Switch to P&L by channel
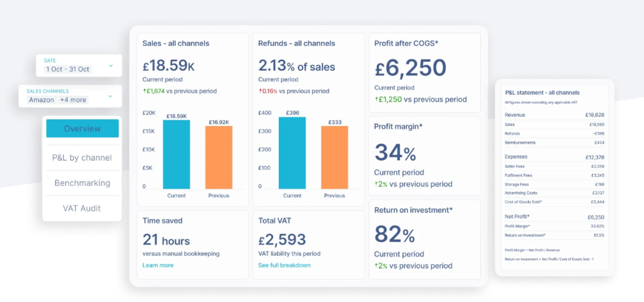This screenshot has width=644, height=302. tap(82, 158)
